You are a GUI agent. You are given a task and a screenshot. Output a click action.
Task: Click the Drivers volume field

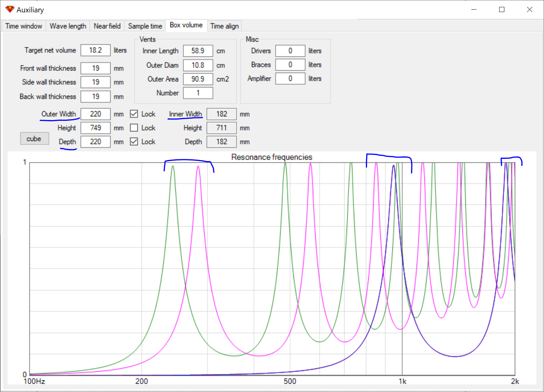click(x=290, y=51)
